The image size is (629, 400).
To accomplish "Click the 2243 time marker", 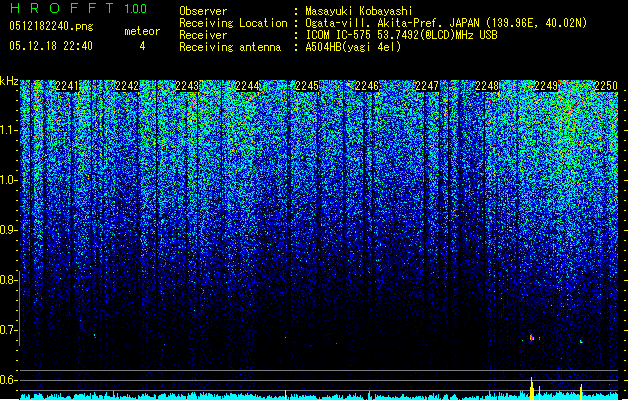I will point(187,86).
